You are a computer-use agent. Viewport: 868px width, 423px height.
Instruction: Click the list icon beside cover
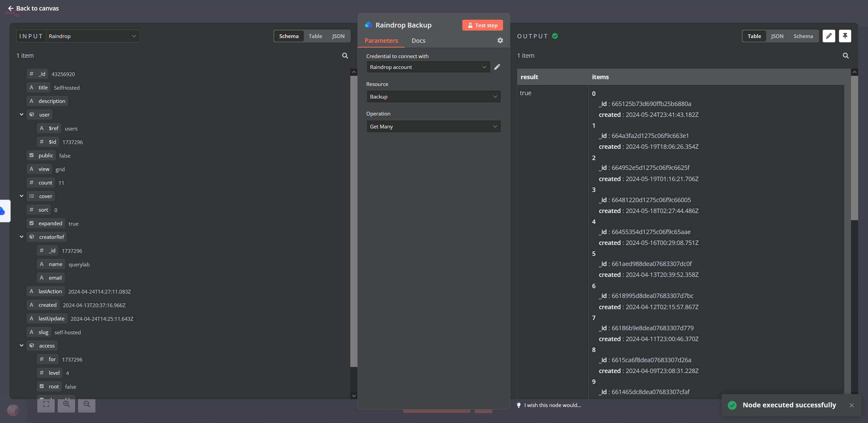(x=32, y=196)
